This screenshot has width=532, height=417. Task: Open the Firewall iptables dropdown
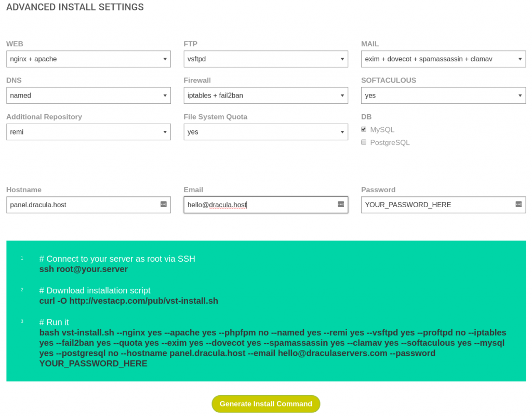pos(265,96)
